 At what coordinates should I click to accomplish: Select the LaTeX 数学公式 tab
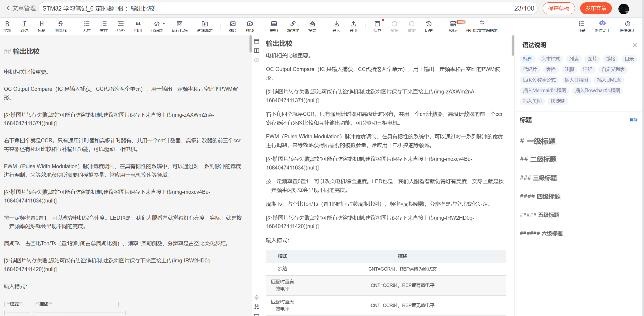(x=539, y=80)
